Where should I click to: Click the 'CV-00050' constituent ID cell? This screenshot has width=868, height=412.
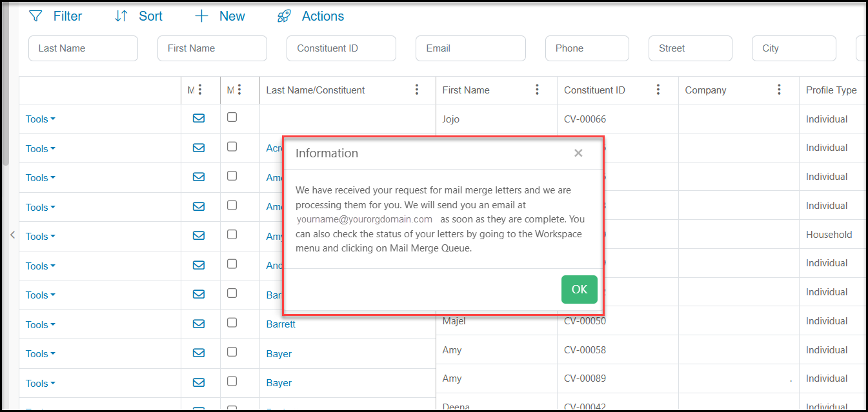click(x=585, y=321)
